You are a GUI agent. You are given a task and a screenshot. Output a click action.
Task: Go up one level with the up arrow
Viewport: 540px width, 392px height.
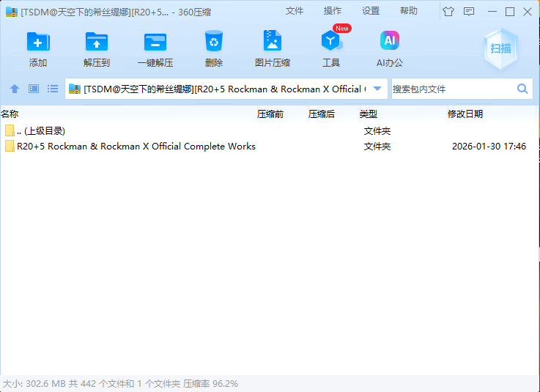coord(15,89)
